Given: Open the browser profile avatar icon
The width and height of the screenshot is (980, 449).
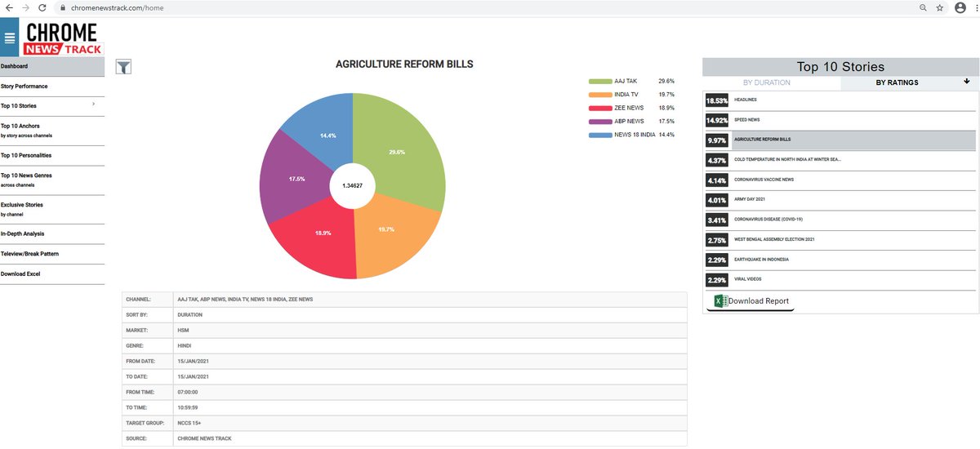Looking at the screenshot, I should coord(960,7).
